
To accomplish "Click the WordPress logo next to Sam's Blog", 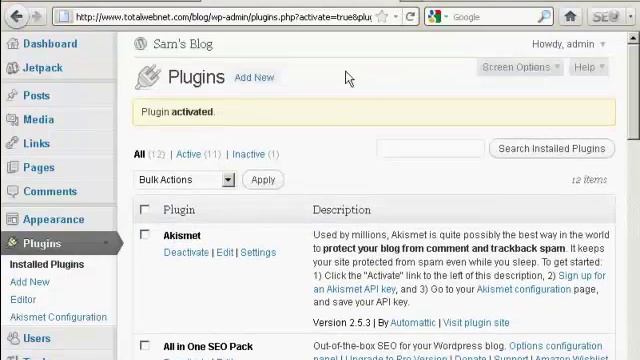I will (x=140, y=44).
